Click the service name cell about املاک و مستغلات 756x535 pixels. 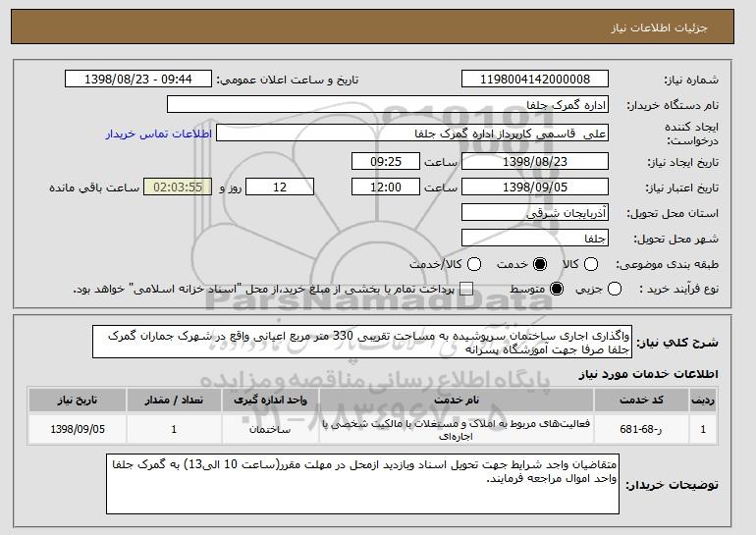pos(457,429)
